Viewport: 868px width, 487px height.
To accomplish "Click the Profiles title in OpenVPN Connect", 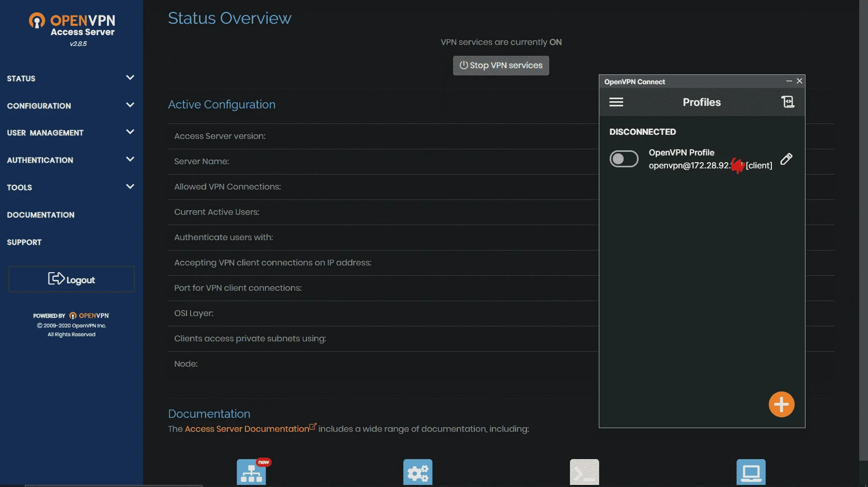I will click(x=702, y=102).
